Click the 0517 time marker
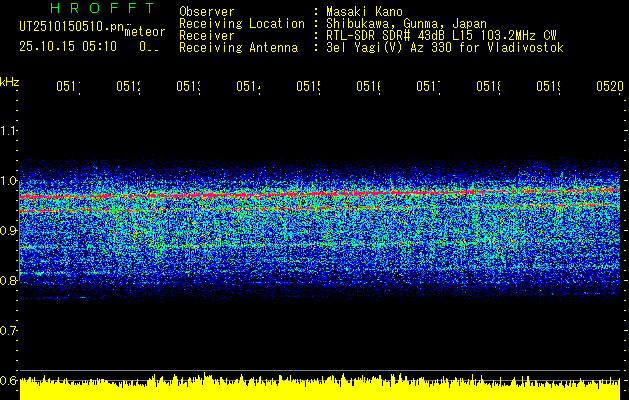The image size is (629, 400). click(428, 87)
